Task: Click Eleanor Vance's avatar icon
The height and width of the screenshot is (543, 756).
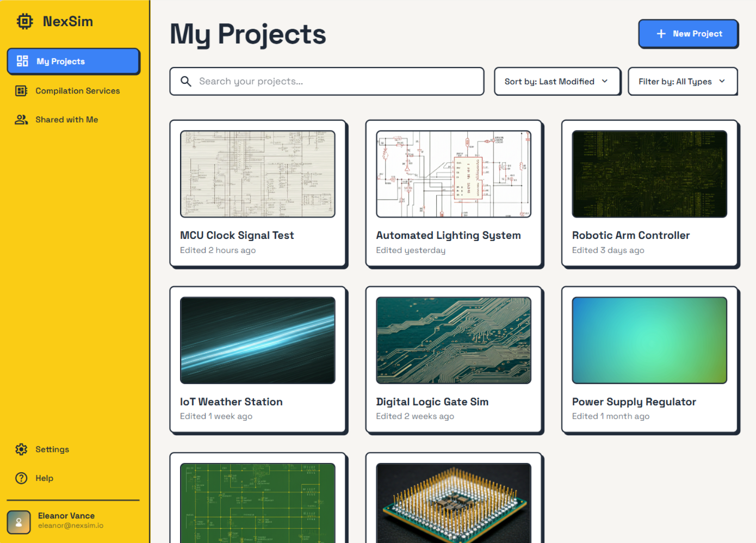Action: tap(19, 522)
